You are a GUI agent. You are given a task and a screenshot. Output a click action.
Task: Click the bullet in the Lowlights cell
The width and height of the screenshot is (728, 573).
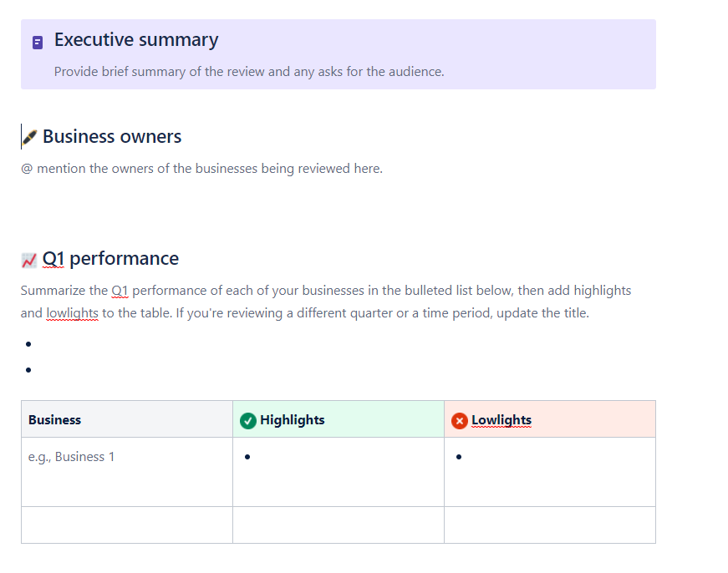[x=459, y=457]
